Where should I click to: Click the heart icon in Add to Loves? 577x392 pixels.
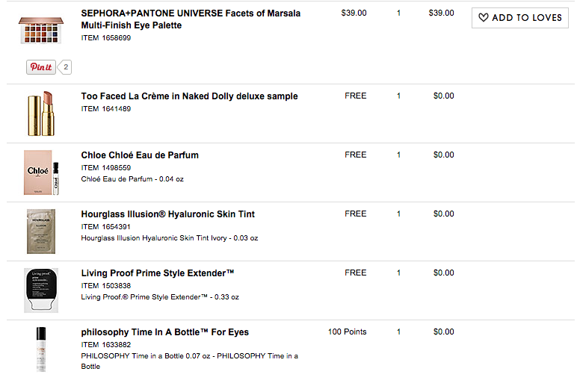click(484, 17)
